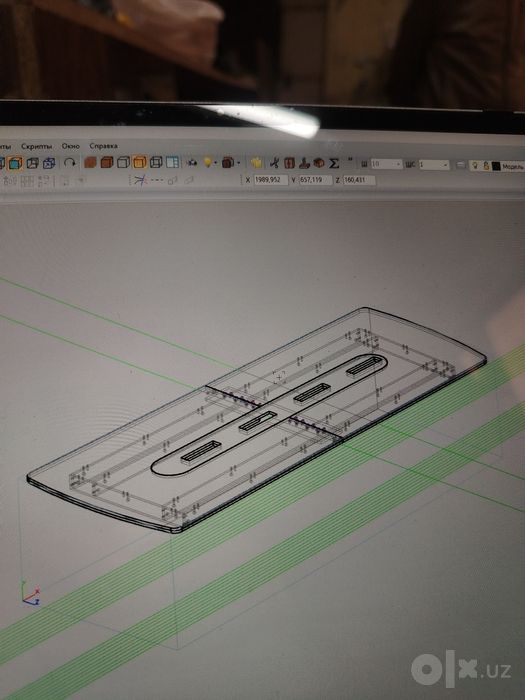This screenshot has width=525, height=700.
Task: Click the red cabinet panel icon
Action: point(289,163)
